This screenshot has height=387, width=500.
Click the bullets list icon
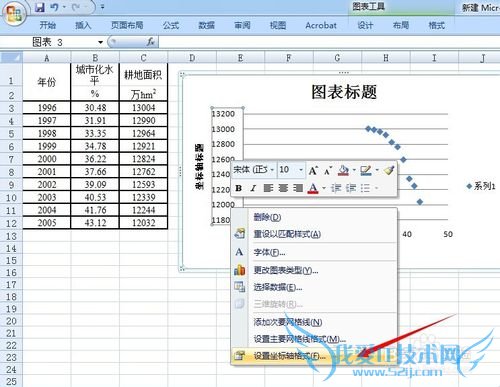point(365,188)
